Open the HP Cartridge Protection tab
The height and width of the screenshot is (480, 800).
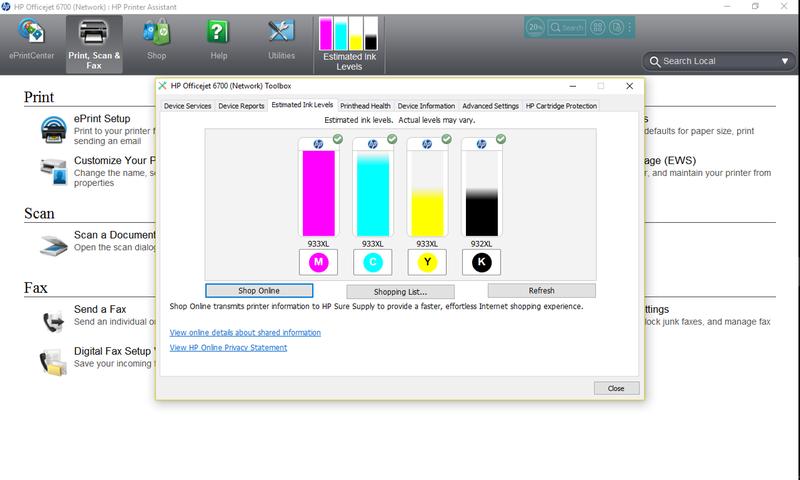pyautogui.click(x=561, y=106)
